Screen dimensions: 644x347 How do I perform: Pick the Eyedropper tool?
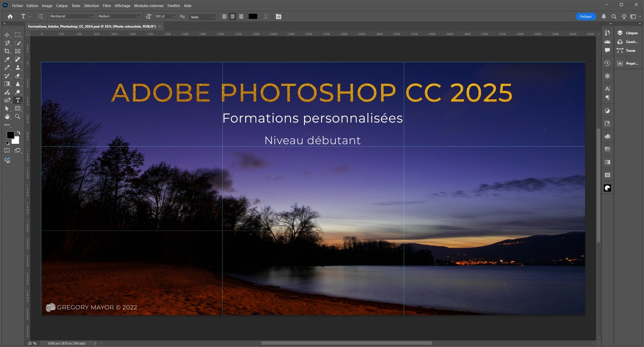7,59
